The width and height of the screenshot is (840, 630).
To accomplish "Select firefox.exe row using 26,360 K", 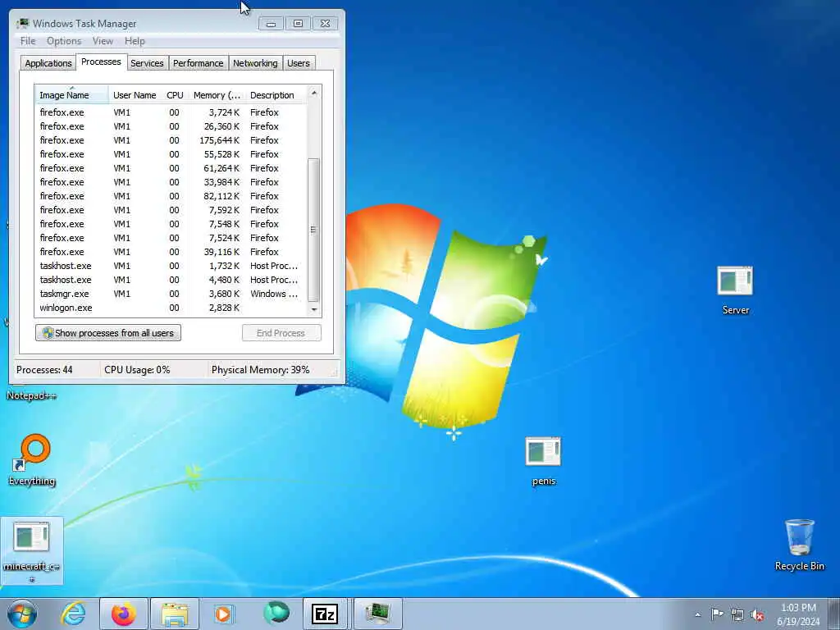I will point(171,126).
